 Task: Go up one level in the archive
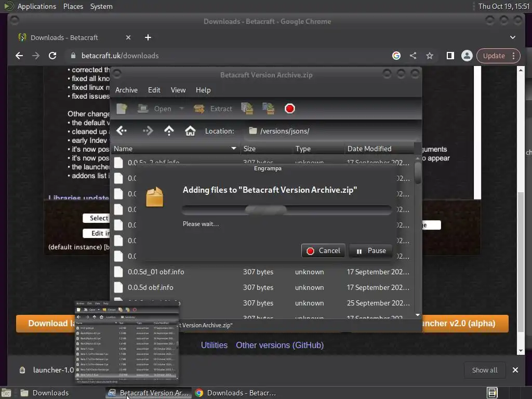pyautogui.click(x=169, y=130)
